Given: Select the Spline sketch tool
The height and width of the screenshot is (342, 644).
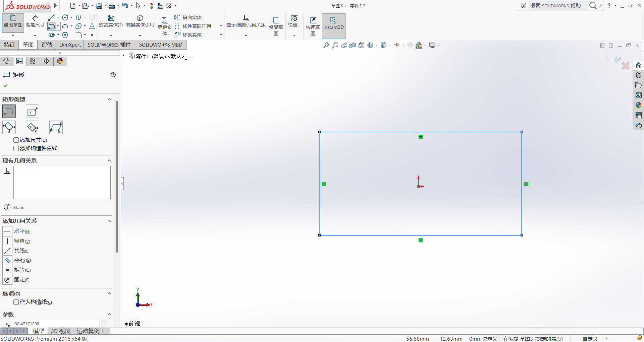Looking at the screenshot, I should (78, 17).
